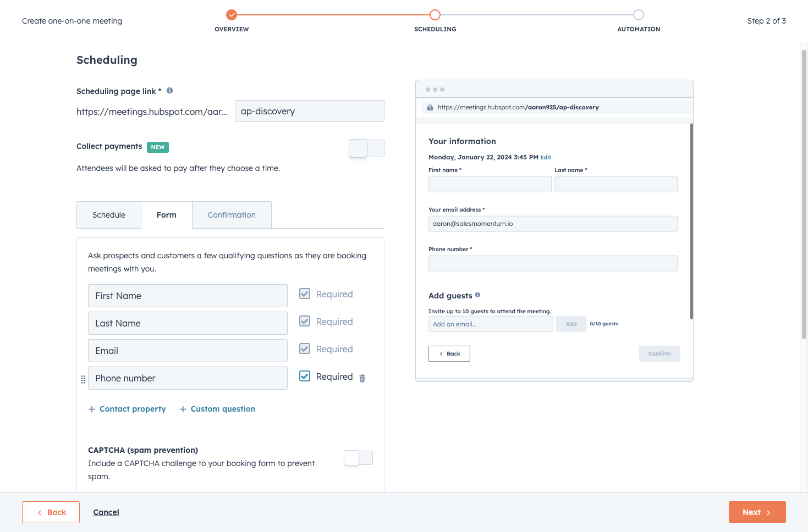Open the Confirmation tab
Image resolution: width=808 pixels, height=532 pixels.
point(232,215)
